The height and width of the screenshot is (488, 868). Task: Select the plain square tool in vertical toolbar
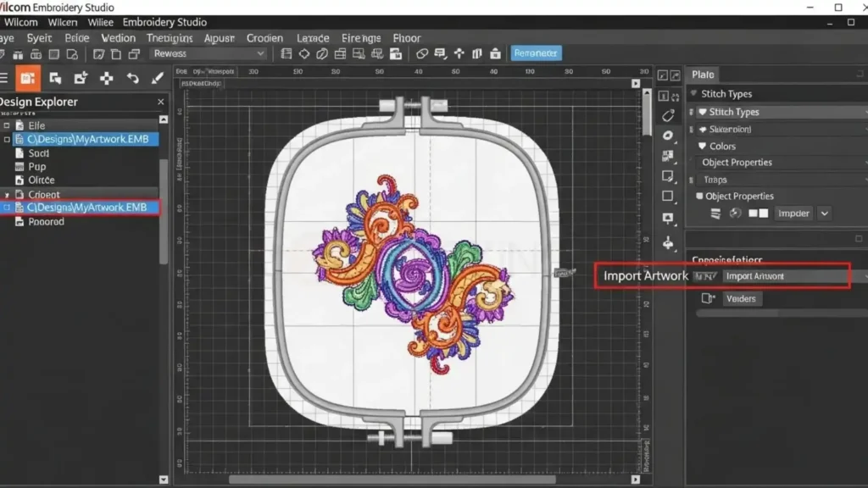[668, 196]
